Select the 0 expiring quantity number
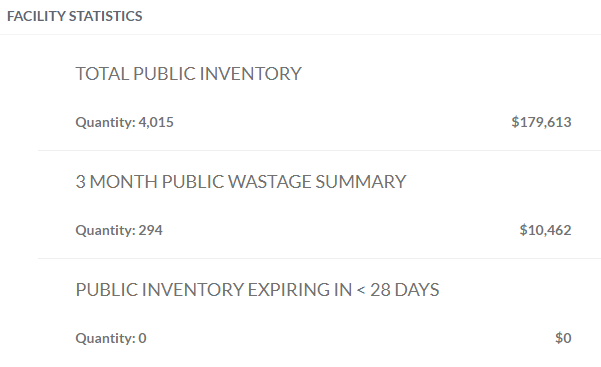 coord(143,338)
